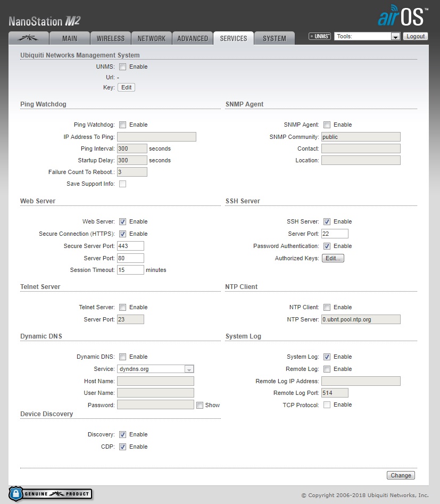
Task: Click the Device Discovery section heading
Action: (x=47, y=414)
